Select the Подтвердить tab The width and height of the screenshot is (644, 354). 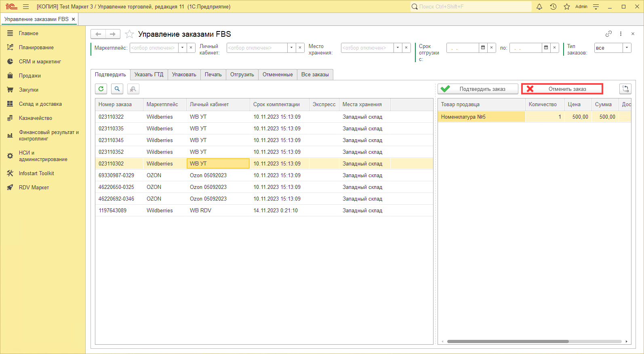tap(110, 75)
